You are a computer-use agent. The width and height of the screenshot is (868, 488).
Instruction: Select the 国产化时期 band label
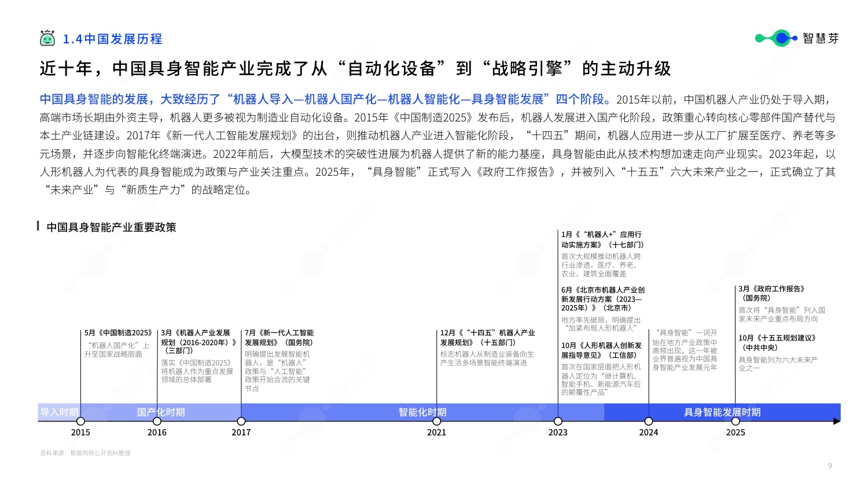click(161, 412)
